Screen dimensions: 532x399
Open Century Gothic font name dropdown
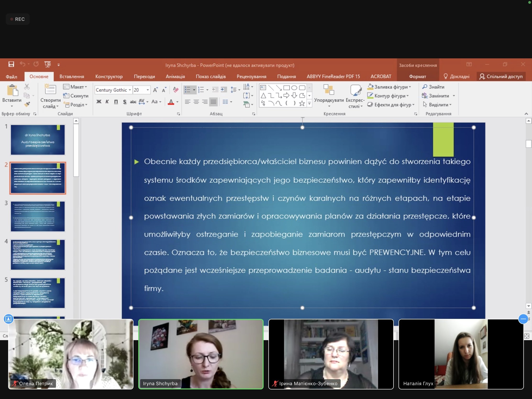(130, 90)
